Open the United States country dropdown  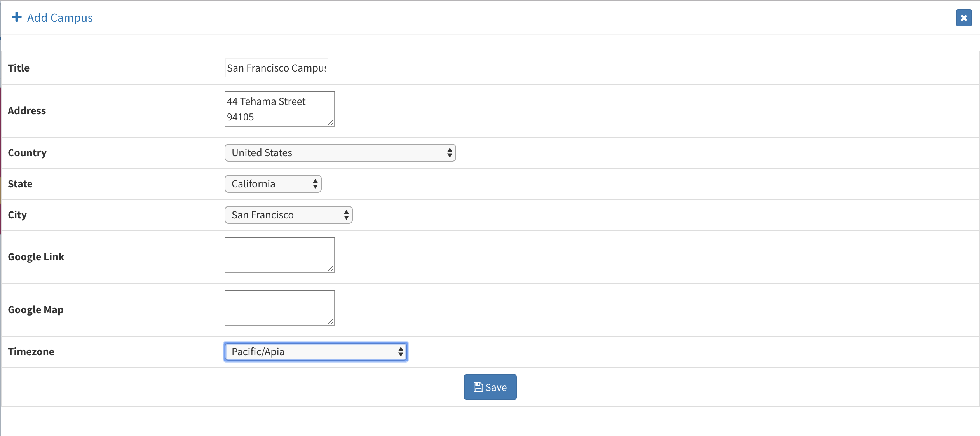pyautogui.click(x=340, y=153)
